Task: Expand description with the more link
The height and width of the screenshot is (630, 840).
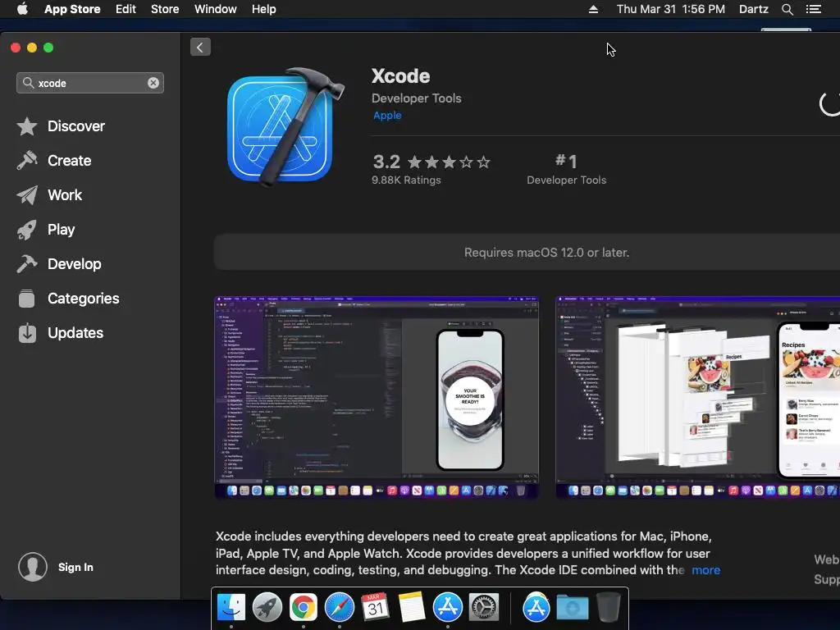Action: 706,570
